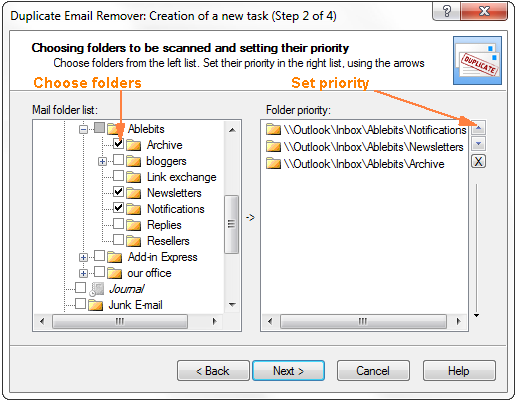Move selected folder down in priority

(x=478, y=144)
